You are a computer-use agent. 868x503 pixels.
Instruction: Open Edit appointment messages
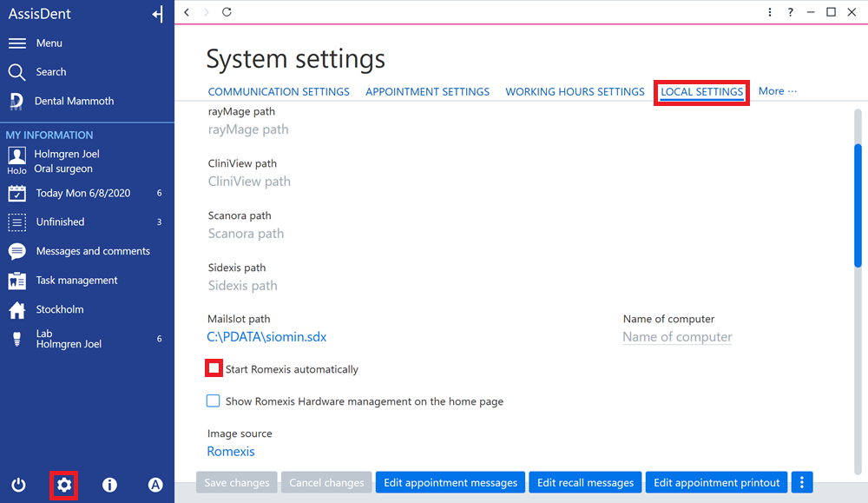point(450,482)
